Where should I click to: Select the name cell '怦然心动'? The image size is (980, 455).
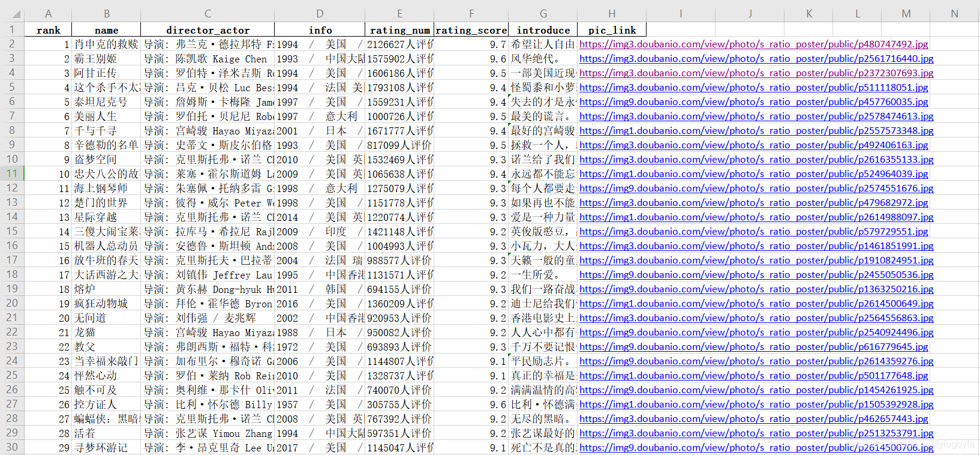(106, 376)
